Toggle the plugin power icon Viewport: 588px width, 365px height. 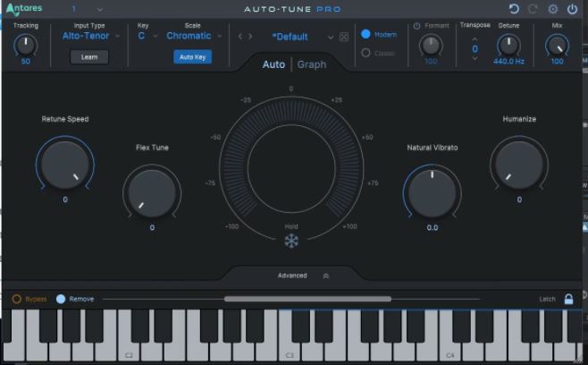pos(572,9)
